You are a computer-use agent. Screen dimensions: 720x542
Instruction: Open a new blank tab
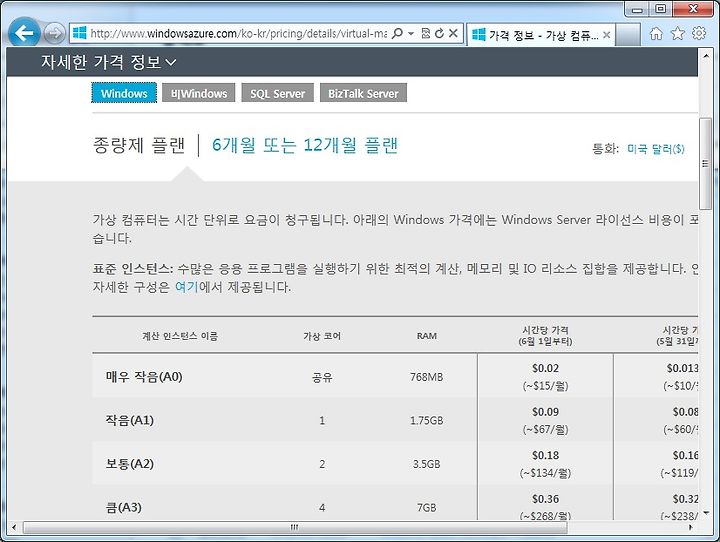[628, 35]
